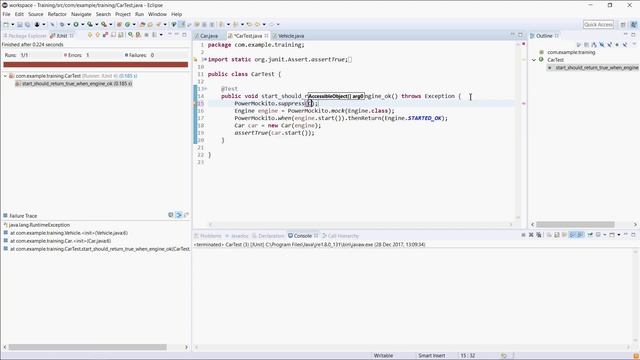640x360 pixels.
Task: Create a new Java package from toolbar
Action: [119, 24]
